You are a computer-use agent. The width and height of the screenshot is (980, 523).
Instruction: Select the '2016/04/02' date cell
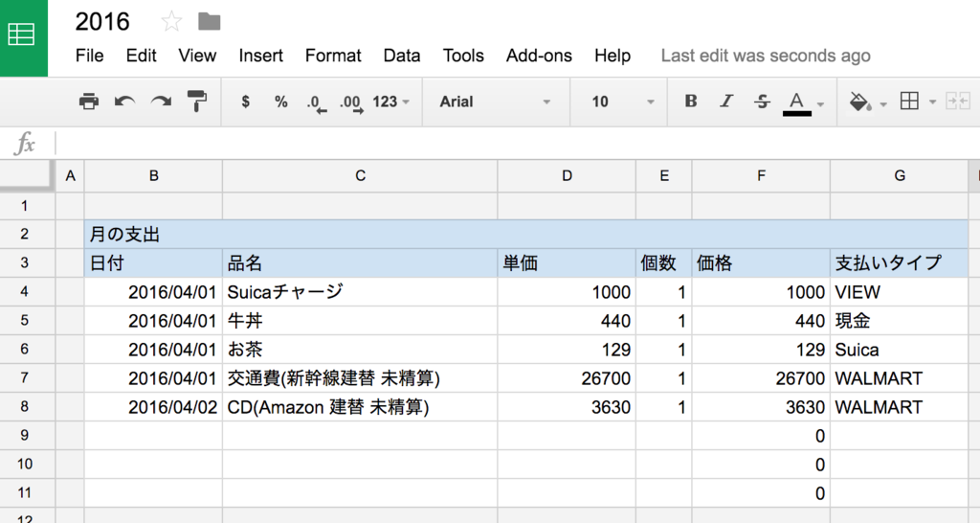[x=154, y=407]
